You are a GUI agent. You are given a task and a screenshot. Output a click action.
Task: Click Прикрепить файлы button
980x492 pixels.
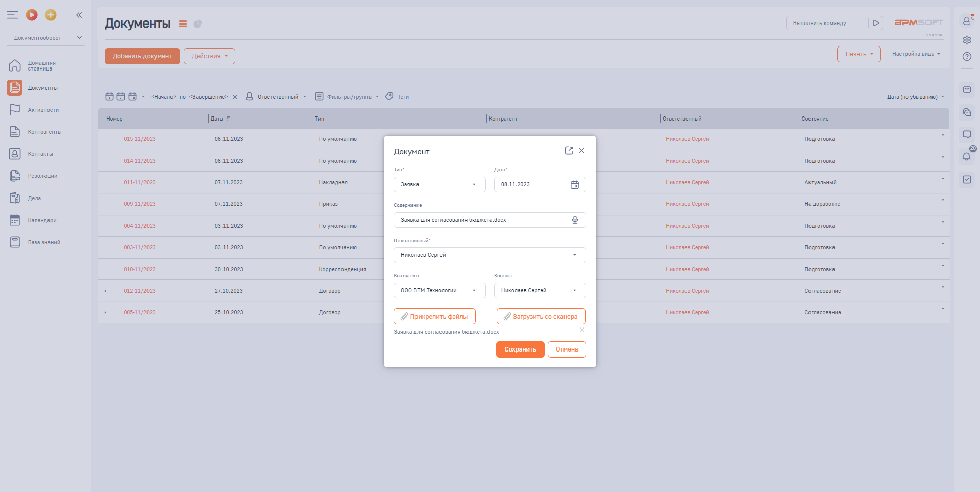coord(434,316)
